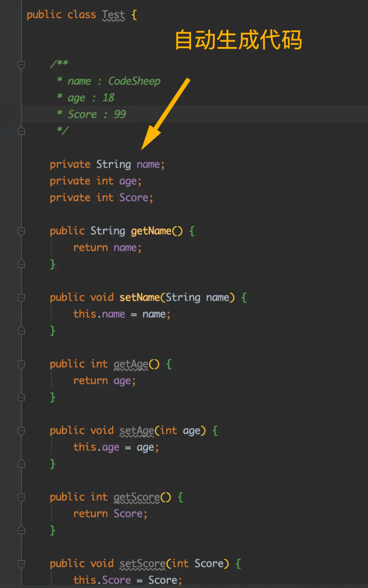Click the 'this.Score = Score;' statement
The image size is (368, 588).
coord(128,580)
